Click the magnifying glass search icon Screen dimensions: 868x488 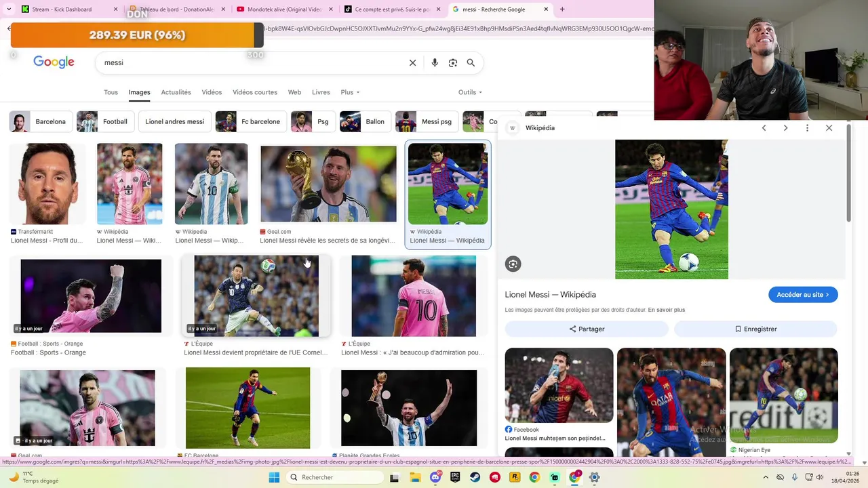471,62
